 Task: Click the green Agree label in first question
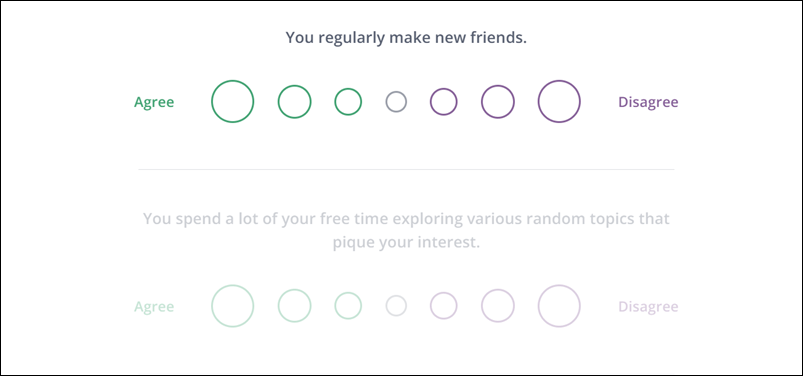tap(154, 102)
